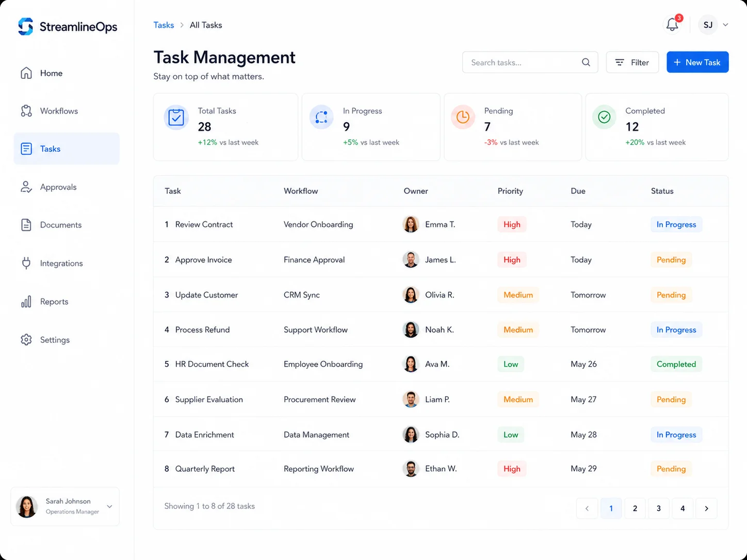
Task: Go to page 4
Action: click(683, 508)
